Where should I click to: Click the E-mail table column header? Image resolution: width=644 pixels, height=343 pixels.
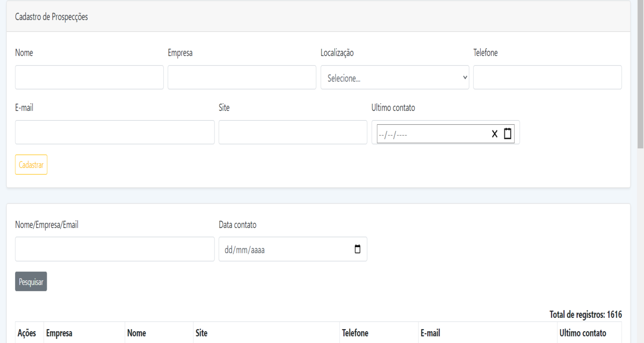coord(430,333)
